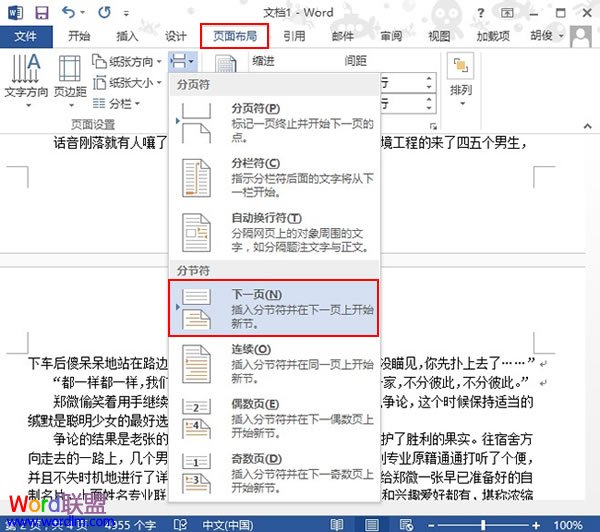
Task: Save the document with the floppy icon
Action: click(42, 13)
